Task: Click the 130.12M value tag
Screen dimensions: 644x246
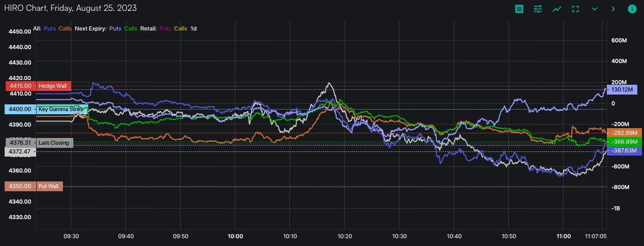Action: 622,89
